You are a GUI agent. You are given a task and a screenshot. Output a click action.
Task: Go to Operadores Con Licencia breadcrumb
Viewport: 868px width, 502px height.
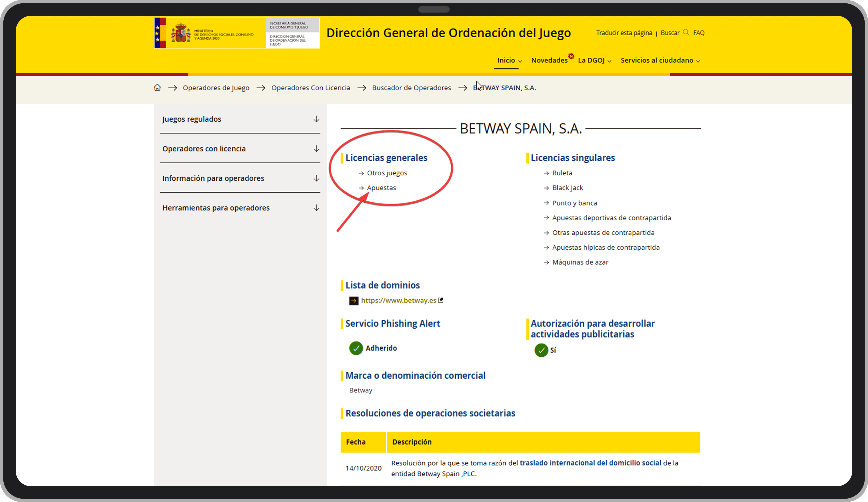coord(310,88)
